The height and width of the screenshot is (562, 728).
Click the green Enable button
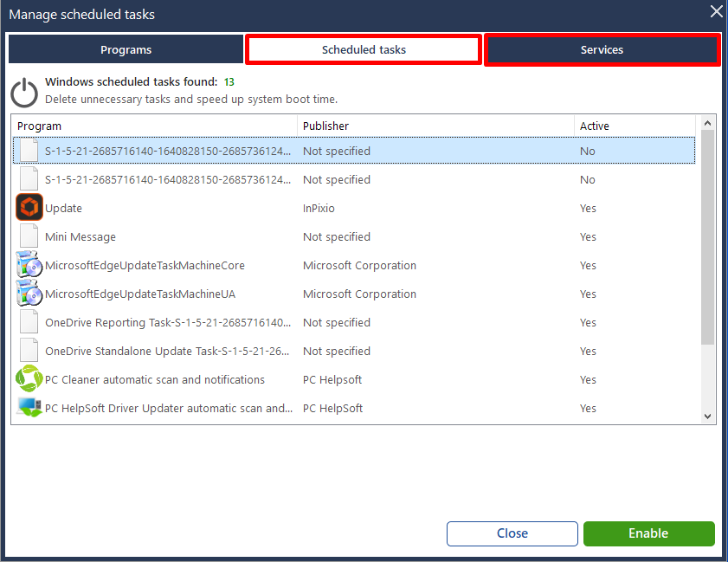pos(648,533)
